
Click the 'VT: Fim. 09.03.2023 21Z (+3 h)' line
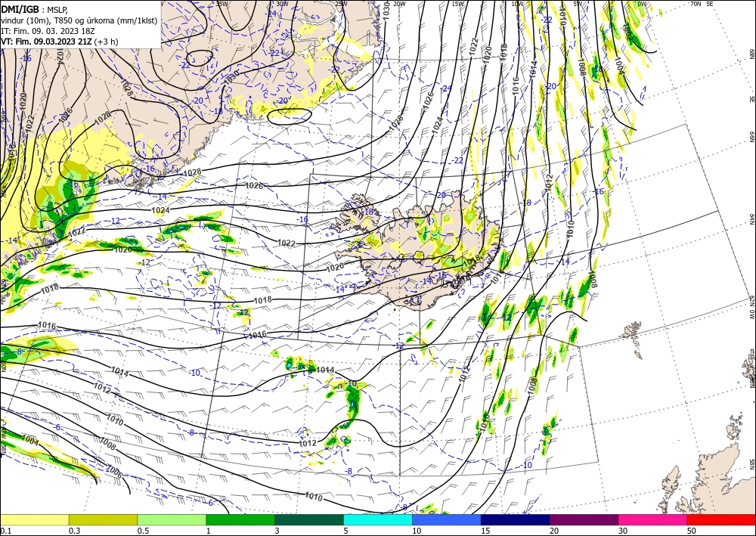[59, 42]
